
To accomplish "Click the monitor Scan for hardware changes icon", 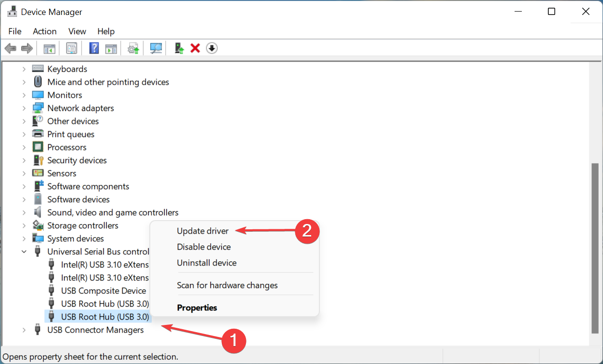I will (x=156, y=48).
